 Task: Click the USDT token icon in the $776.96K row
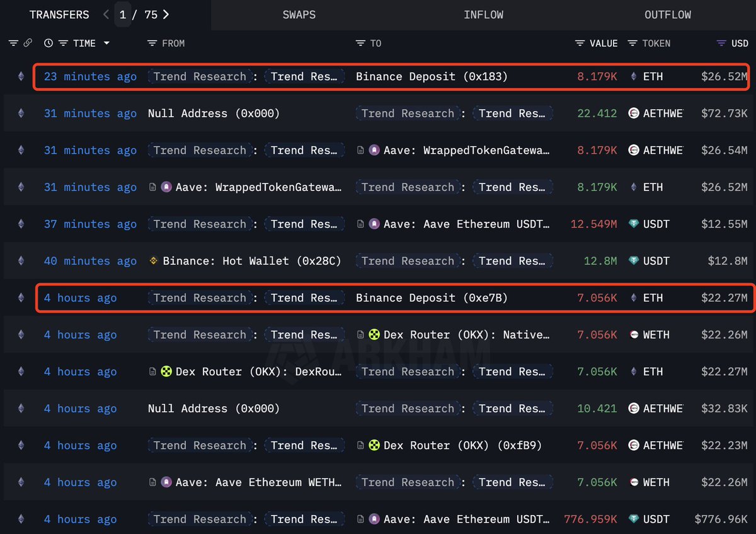tap(634, 519)
